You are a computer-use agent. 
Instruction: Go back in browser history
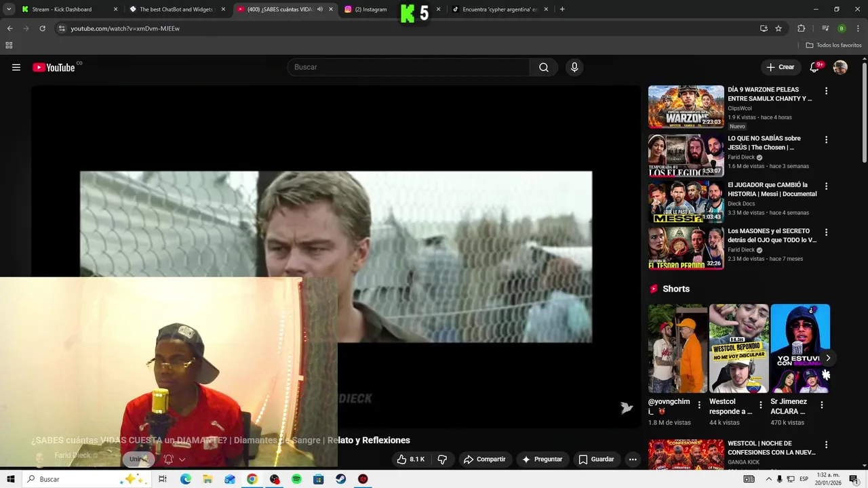[x=9, y=28]
